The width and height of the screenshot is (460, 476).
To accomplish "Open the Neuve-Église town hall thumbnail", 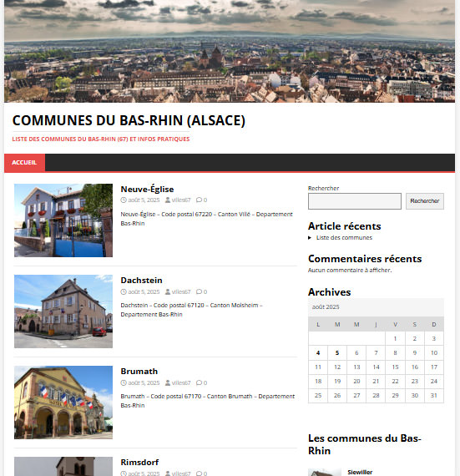I will [63, 220].
